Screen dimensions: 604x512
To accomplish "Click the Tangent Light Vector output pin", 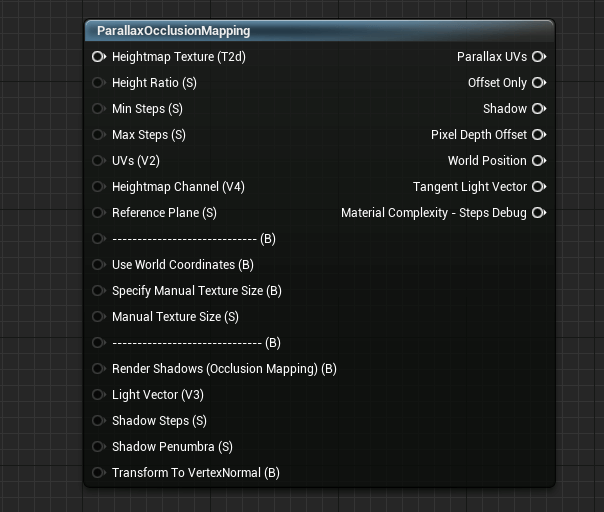I will (x=538, y=187).
